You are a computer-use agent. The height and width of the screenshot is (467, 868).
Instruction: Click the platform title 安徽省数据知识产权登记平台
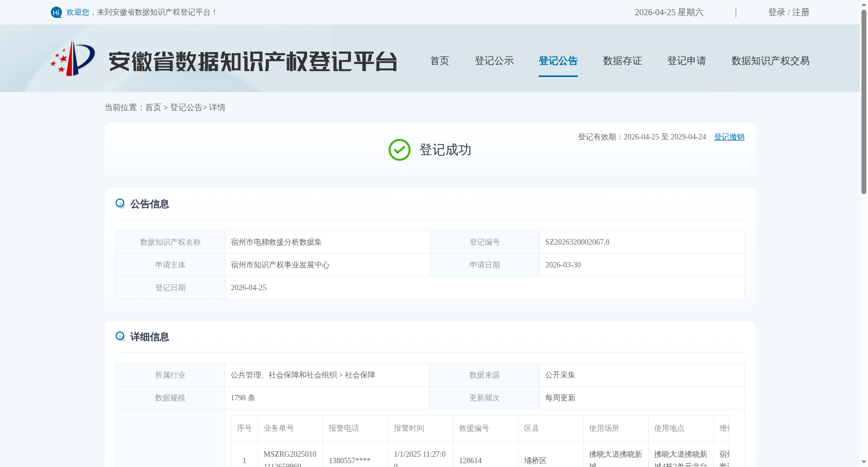(253, 61)
